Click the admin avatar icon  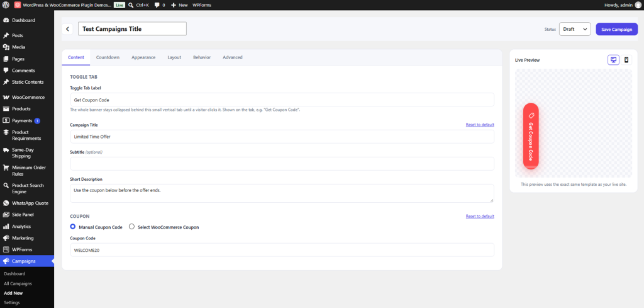(638, 5)
